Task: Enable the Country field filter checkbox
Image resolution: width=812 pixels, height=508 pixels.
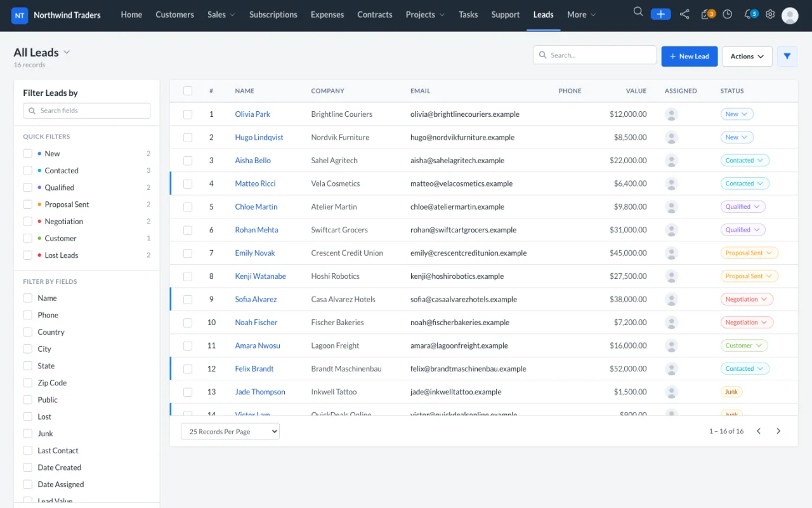Action: pos(27,332)
